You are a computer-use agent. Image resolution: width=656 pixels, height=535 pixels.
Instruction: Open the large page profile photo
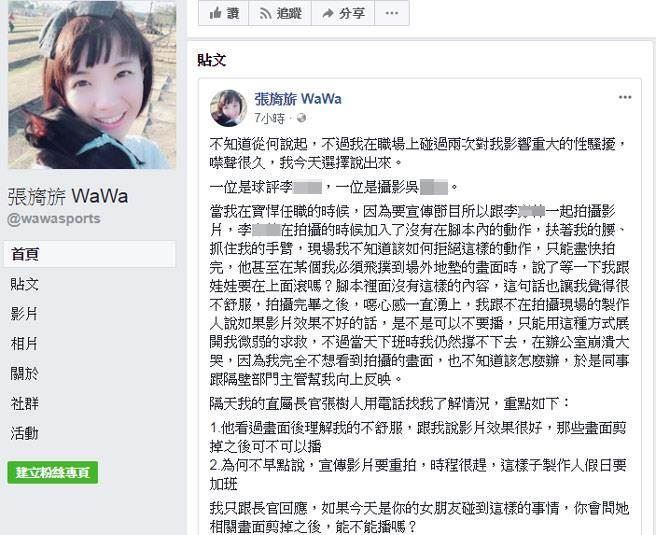[92, 84]
